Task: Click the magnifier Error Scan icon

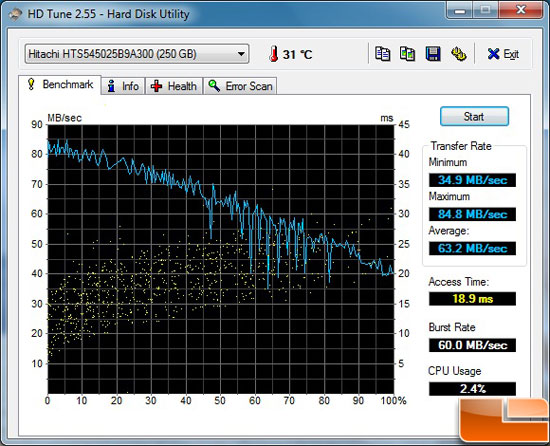Action: click(x=214, y=86)
